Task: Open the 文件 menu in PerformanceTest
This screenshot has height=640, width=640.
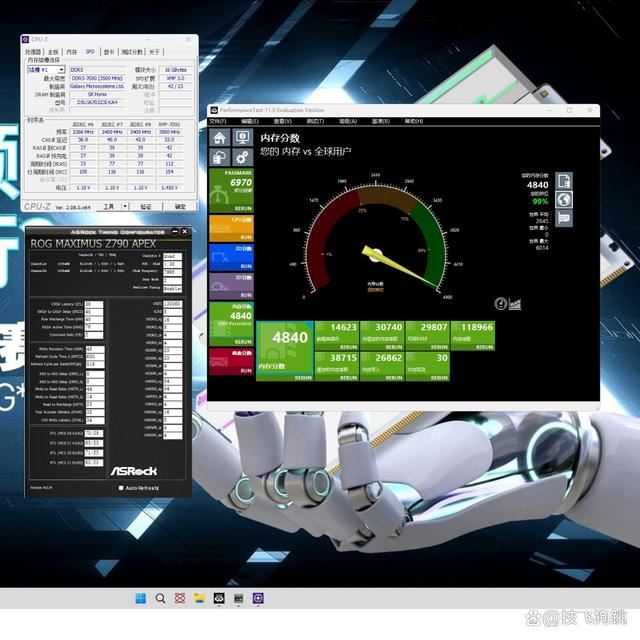Action: [218, 119]
